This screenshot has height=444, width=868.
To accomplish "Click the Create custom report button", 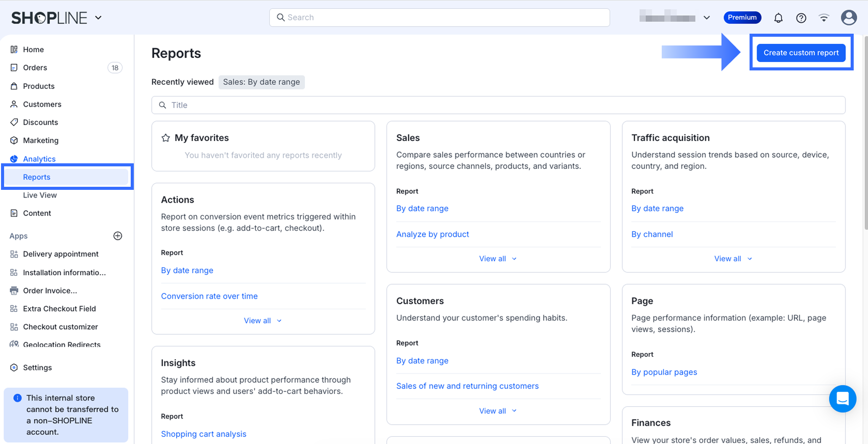I will tap(801, 53).
